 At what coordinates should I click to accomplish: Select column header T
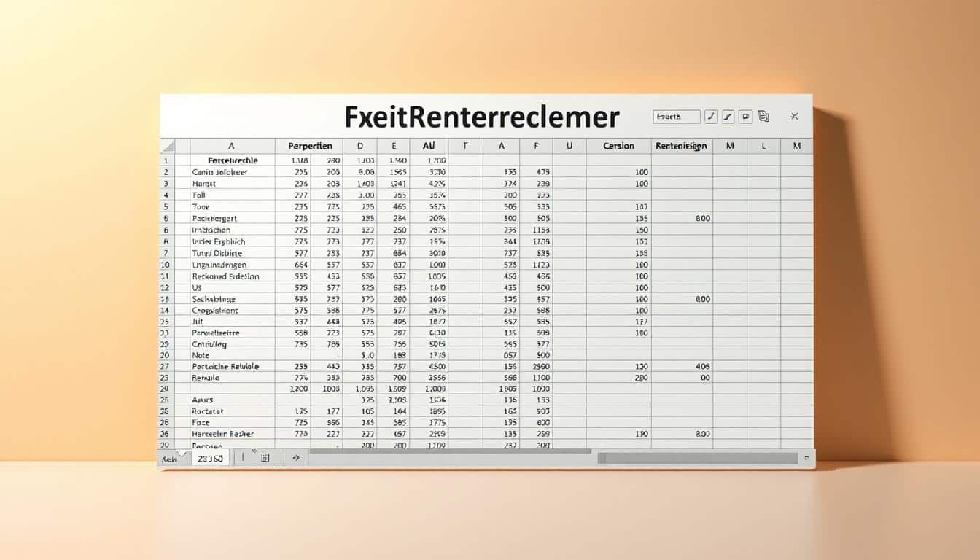click(x=466, y=146)
